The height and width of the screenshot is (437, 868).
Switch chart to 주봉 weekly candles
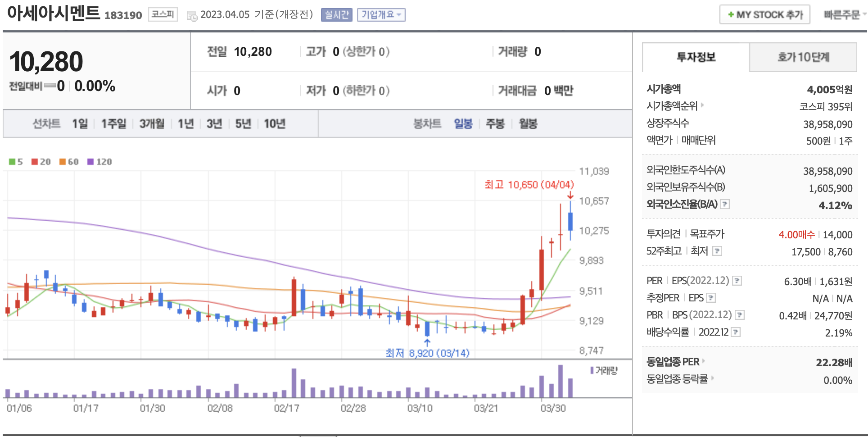click(x=495, y=123)
